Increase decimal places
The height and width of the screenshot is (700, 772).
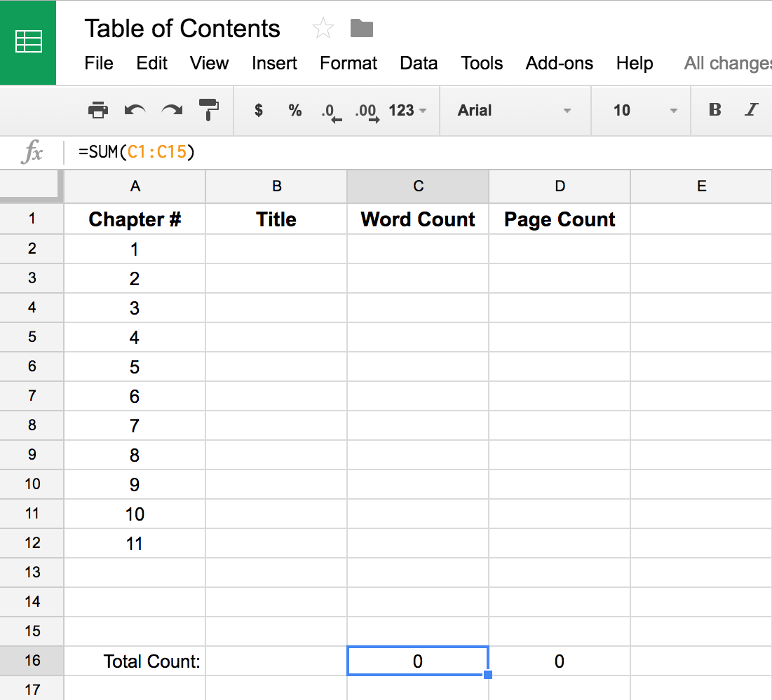tap(367, 111)
